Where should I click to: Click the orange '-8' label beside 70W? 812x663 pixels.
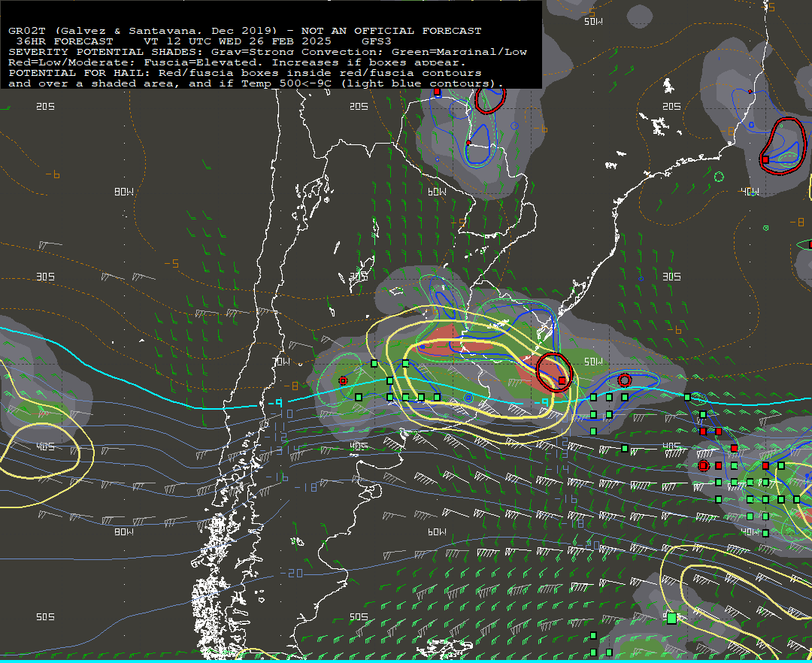pyautogui.click(x=291, y=386)
